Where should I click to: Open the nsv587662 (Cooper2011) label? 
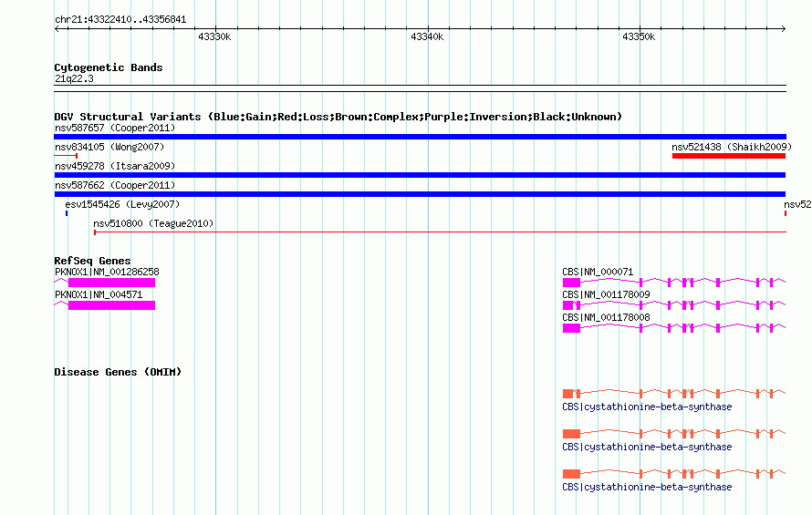pos(115,185)
